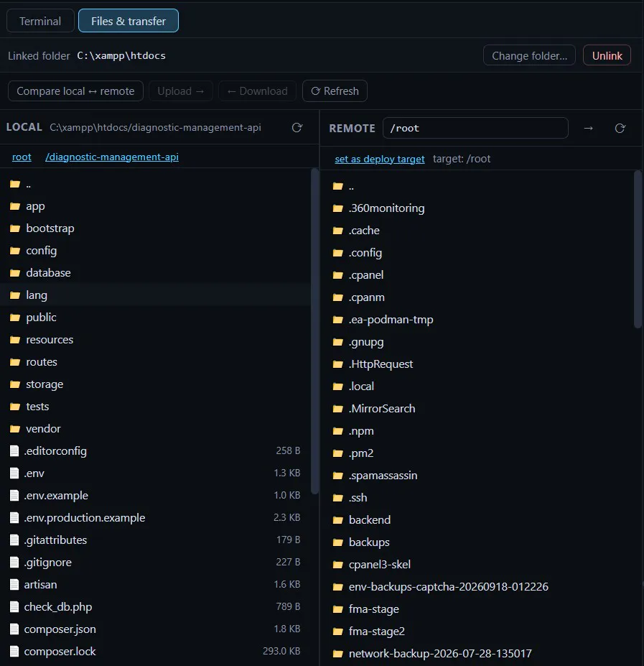Click the .gitignore file icon

[x=14, y=563]
